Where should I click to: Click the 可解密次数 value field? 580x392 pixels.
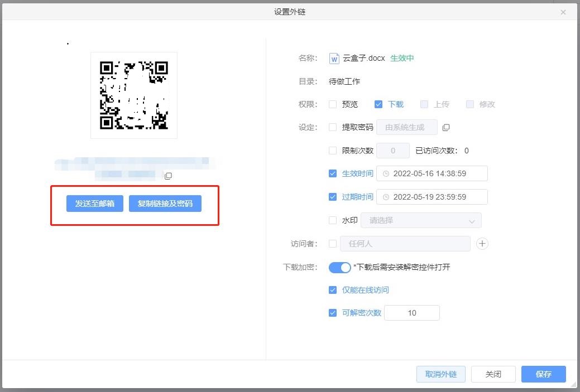click(412, 313)
